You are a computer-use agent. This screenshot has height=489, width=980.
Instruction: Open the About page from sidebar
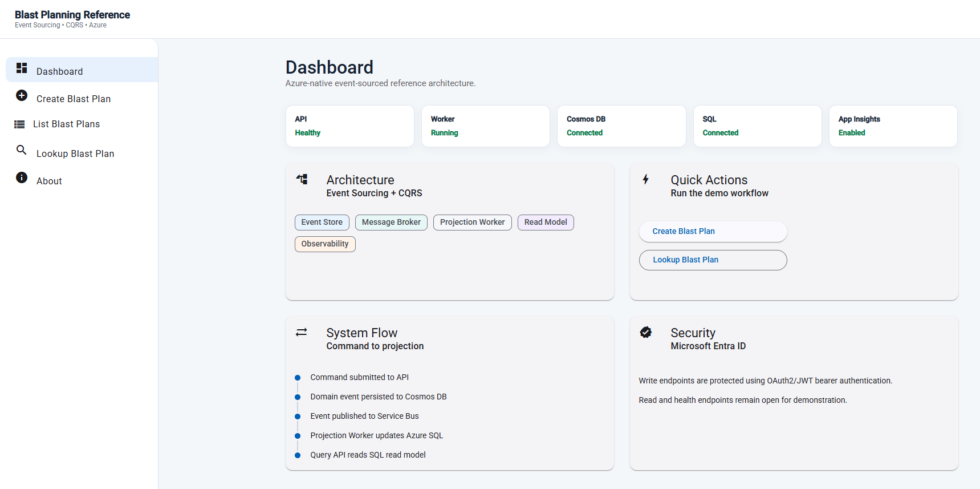point(82,180)
